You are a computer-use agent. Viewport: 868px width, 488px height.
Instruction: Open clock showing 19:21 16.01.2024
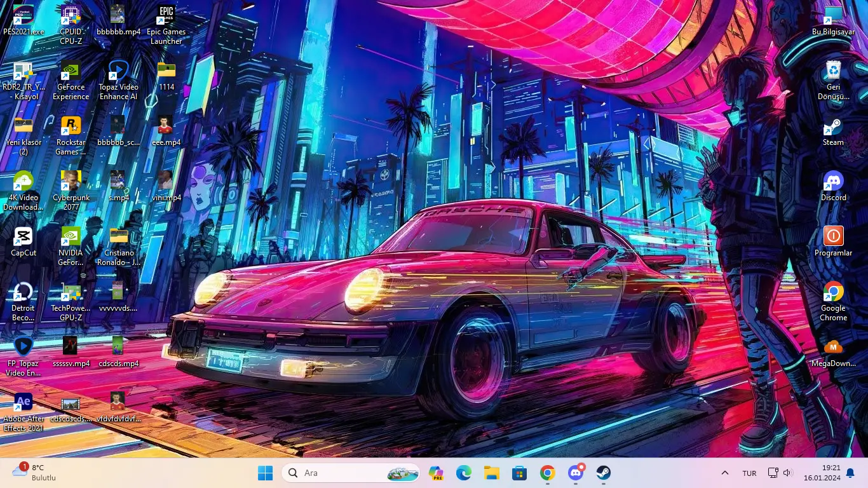[822, 473]
